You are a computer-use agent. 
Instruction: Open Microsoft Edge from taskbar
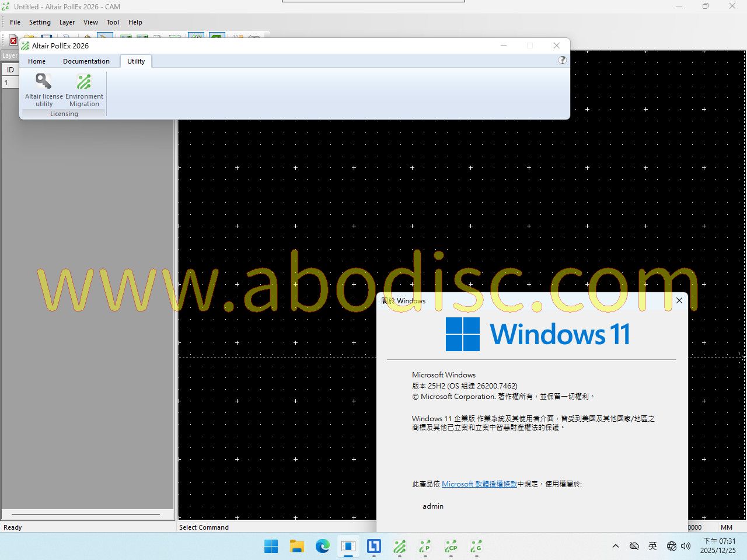pyautogui.click(x=323, y=547)
